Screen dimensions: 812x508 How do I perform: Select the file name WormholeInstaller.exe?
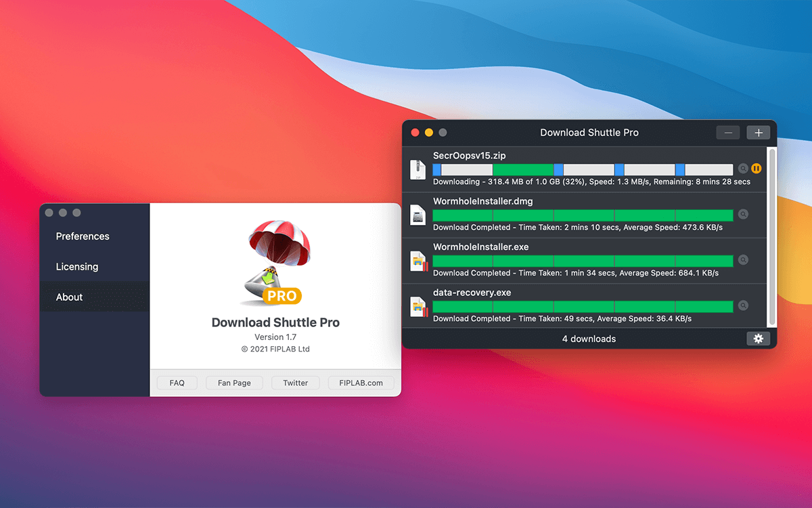(481, 247)
